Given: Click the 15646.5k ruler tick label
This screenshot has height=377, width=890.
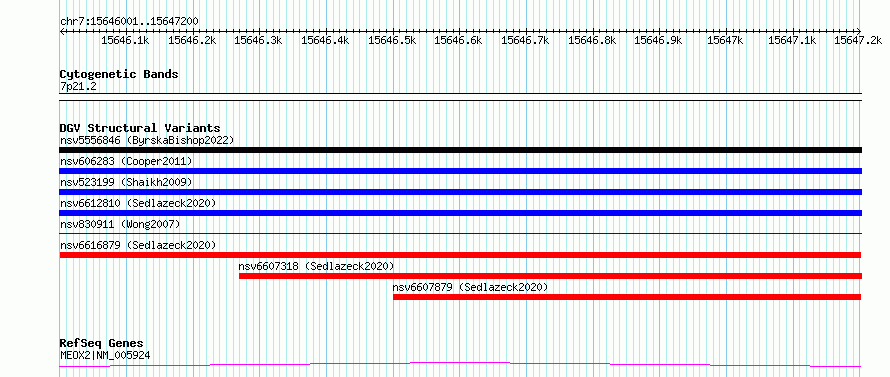Looking at the screenshot, I should pos(392,40).
